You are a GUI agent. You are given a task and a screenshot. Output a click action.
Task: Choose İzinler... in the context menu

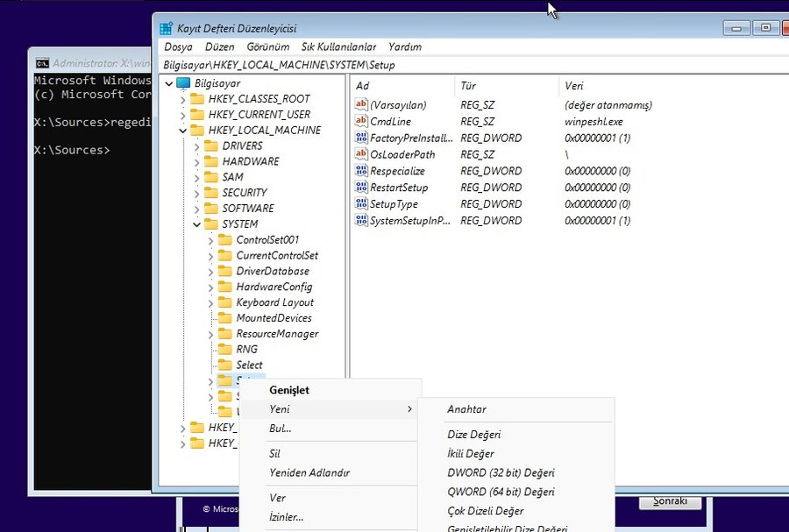(330, 517)
